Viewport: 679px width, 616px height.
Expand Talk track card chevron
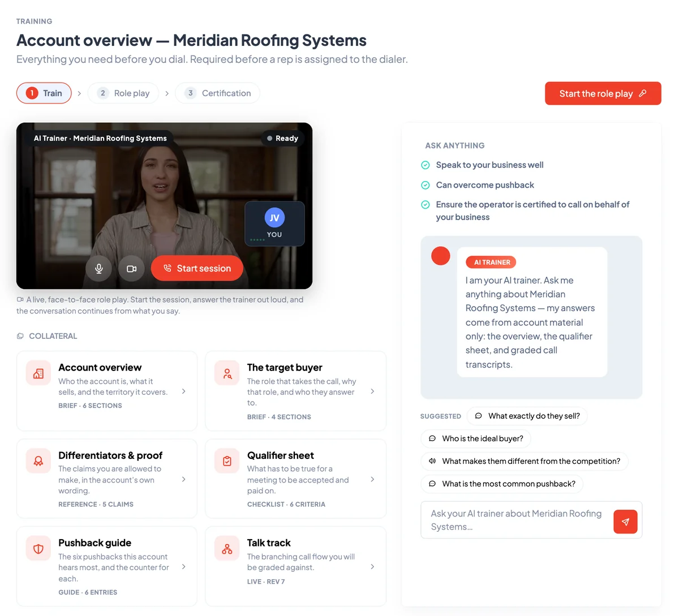(372, 567)
